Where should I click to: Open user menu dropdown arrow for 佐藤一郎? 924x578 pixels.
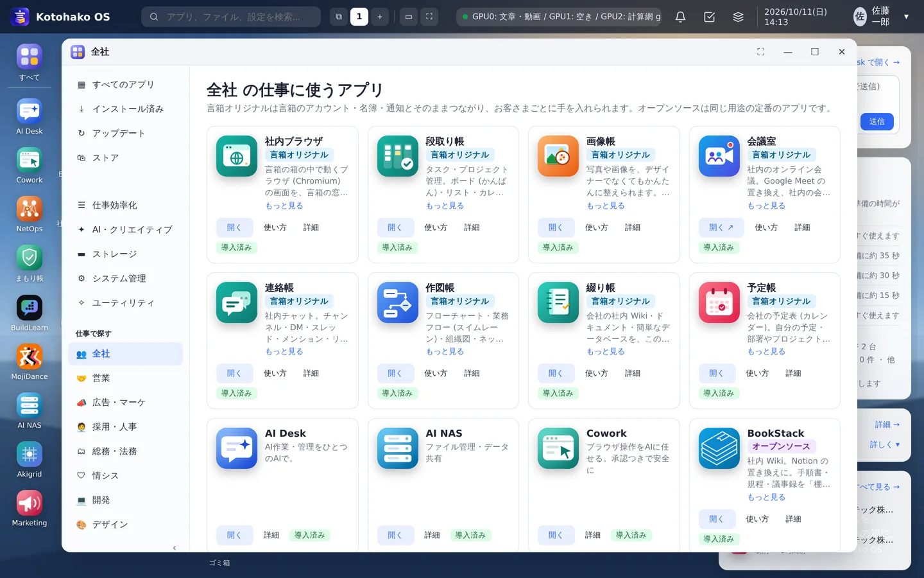(906, 17)
